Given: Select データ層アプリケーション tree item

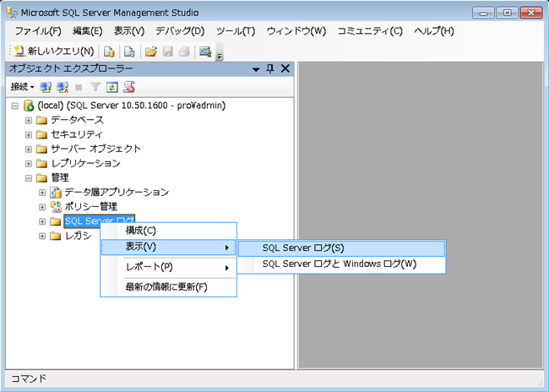Looking at the screenshot, I should coord(117,193).
